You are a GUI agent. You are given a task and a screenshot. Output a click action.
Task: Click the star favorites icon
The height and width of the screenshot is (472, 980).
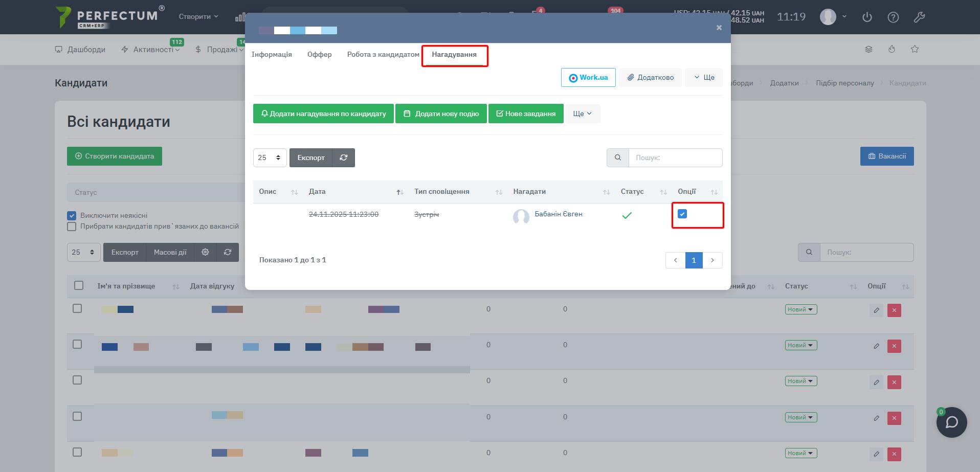(915, 49)
